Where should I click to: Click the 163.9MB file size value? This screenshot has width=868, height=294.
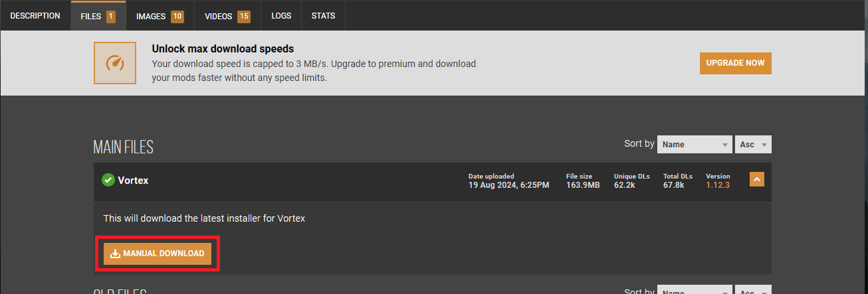(583, 184)
